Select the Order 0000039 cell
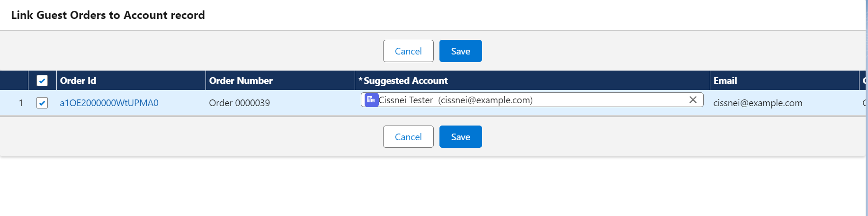The image size is (868, 216). click(x=240, y=103)
